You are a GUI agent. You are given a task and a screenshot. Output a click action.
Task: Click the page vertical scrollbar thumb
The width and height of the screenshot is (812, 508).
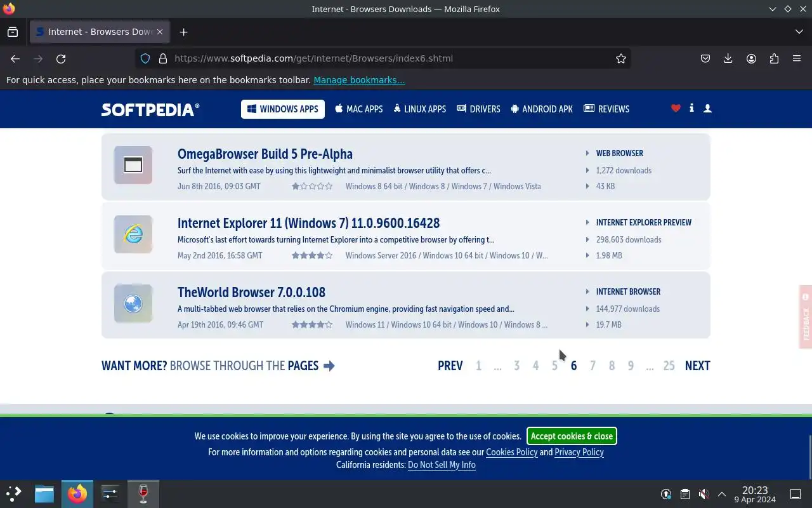(809, 456)
